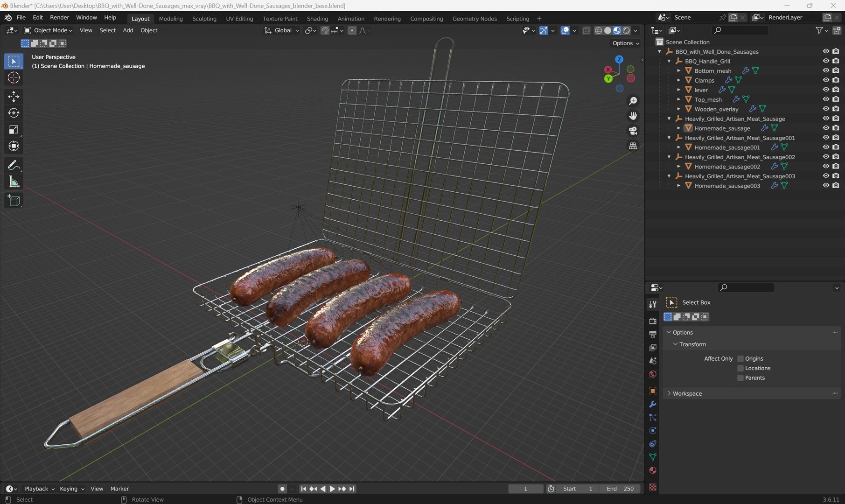Image resolution: width=845 pixels, height=504 pixels.
Task: Add a new workspace with plus button
Action: pos(539,19)
